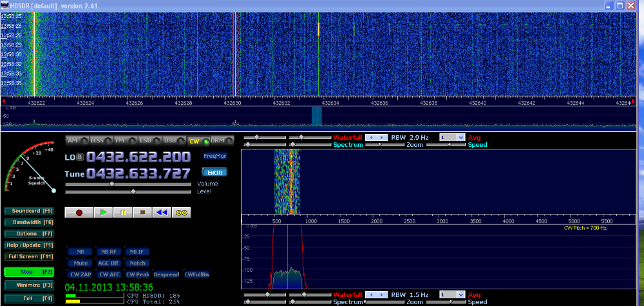Click red right-scroll arrow on frequency scale
The width and height of the screenshot is (644, 306).
click(x=633, y=101)
